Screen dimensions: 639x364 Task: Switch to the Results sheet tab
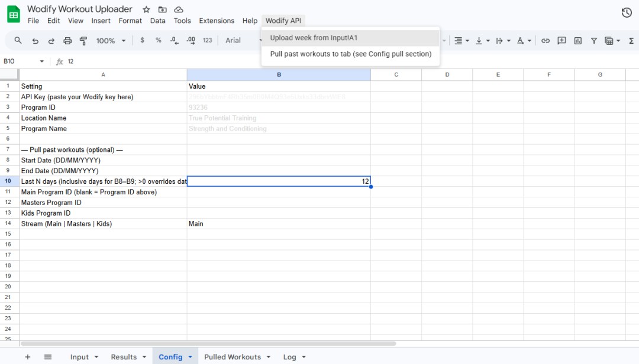click(124, 357)
